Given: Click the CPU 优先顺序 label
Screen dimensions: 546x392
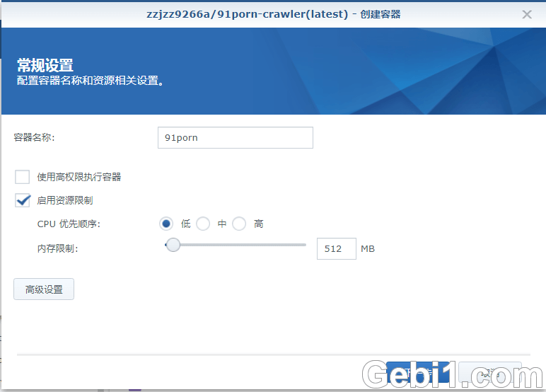Looking at the screenshot, I should pyautogui.click(x=69, y=224).
